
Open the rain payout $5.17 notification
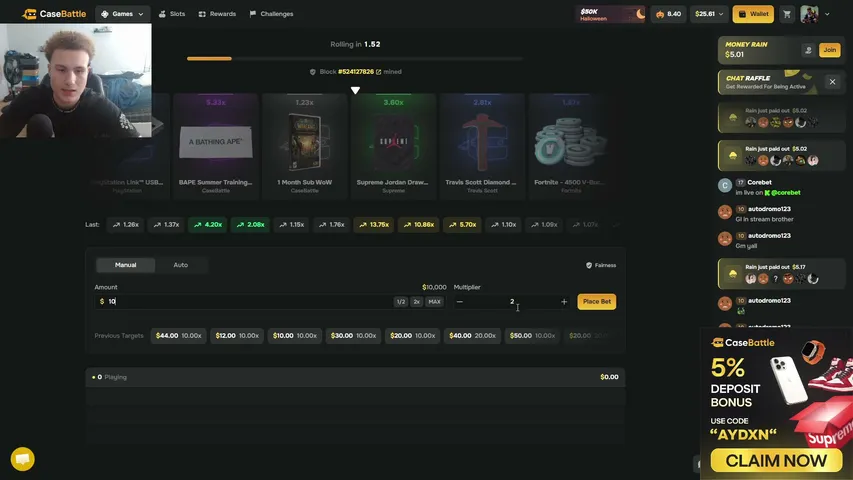click(x=781, y=274)
